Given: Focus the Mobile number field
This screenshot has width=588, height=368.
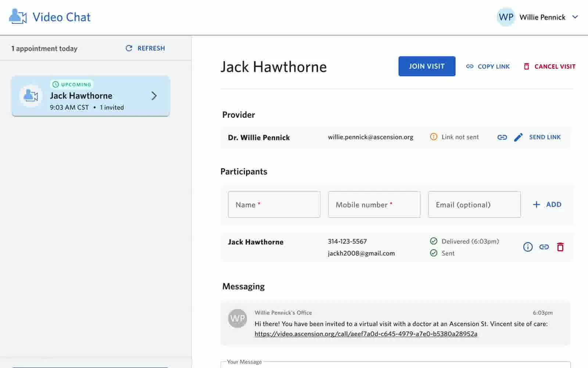Looking at the screenshot, I should 374,205.
